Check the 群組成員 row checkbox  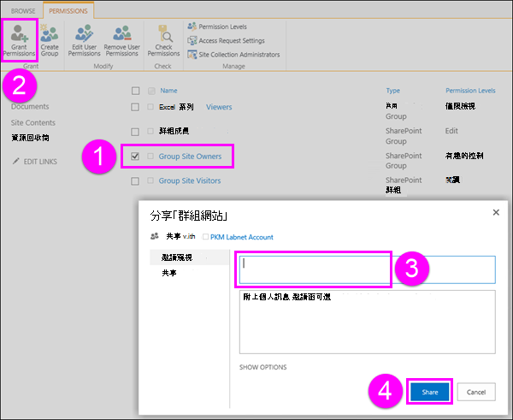pos(135,132)
